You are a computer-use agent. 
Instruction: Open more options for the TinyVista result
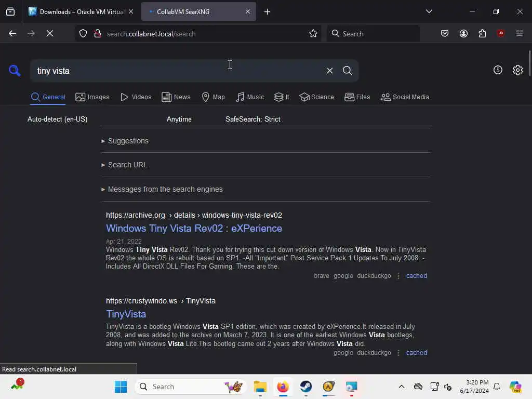(398, 353)
